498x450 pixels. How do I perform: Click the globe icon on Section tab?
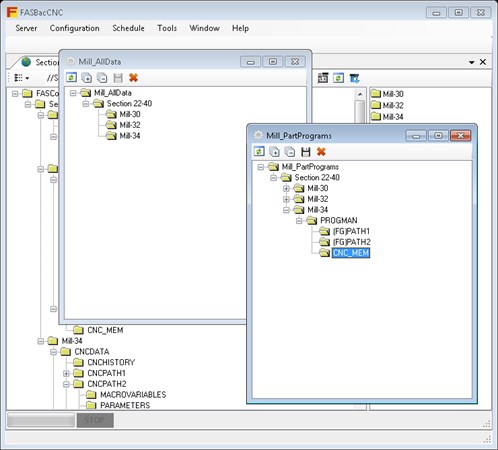click(x=26, y=62)
